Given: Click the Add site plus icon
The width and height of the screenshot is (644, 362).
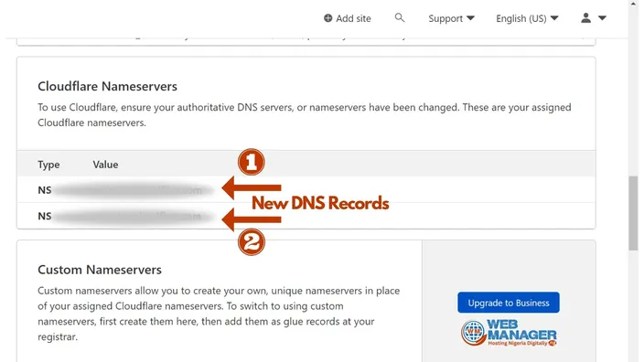Looking at the screenshot, I should [x=327, y=18].
